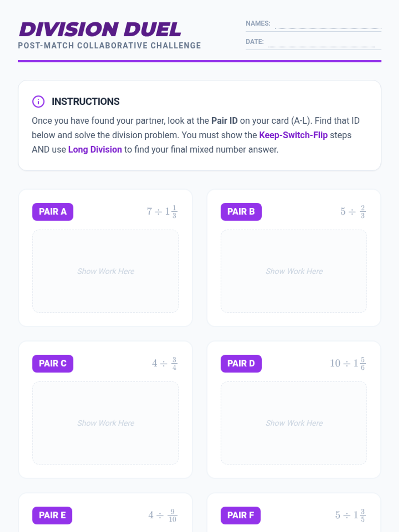399x532 pixels.
Task: Click Pair C's Show Work Here box
Action: tap(105, 423)
